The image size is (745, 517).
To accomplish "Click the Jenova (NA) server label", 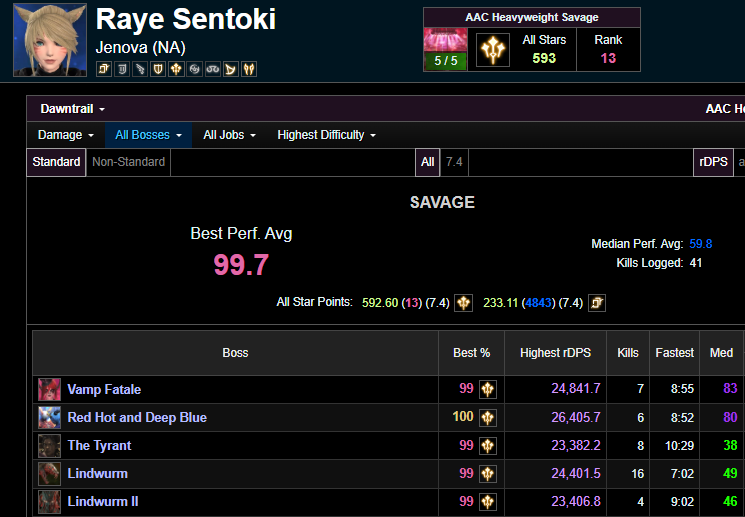I will point(141,48).
